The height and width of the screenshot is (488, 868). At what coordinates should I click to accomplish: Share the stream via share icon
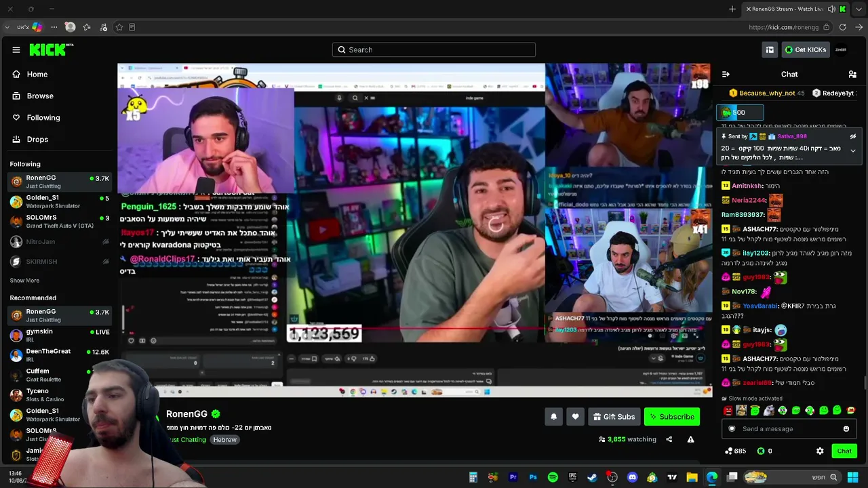[x=669, y=439]
